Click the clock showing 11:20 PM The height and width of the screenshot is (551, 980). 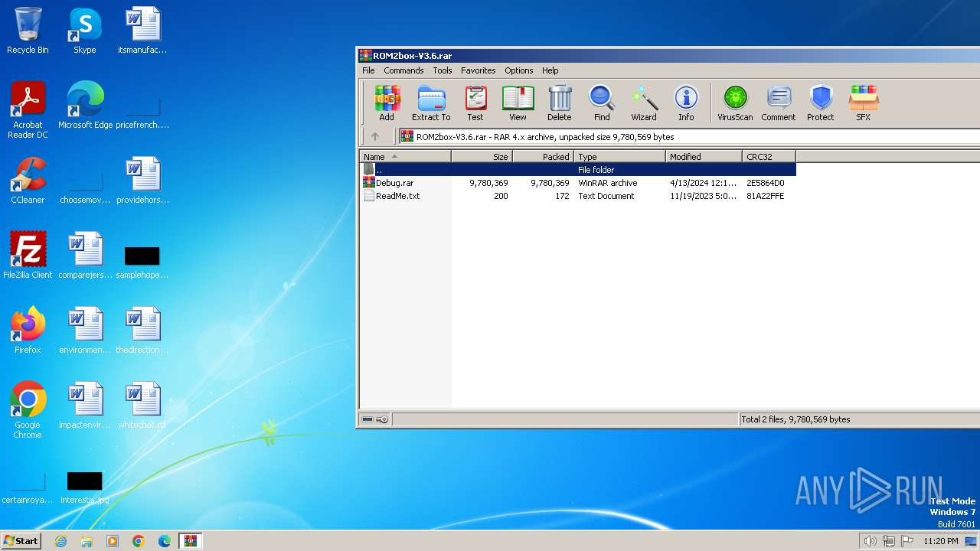[941, 541]
